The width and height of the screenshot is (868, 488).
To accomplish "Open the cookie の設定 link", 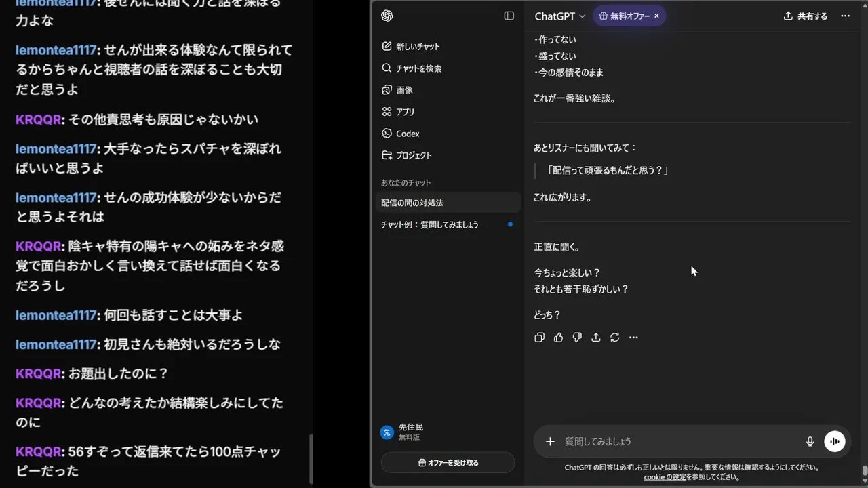I will 665,477.
